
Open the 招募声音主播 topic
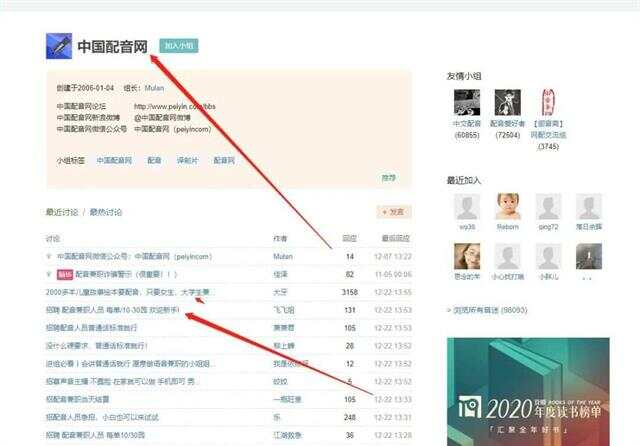(123, 382)
